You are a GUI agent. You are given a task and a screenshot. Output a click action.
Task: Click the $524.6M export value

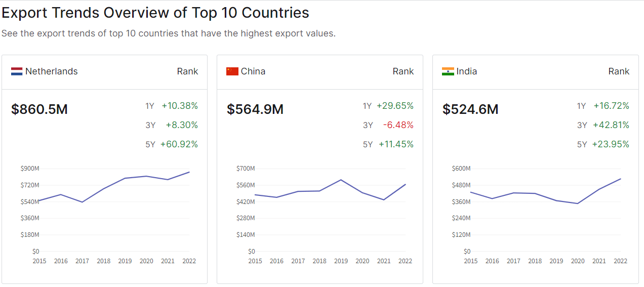471,109
